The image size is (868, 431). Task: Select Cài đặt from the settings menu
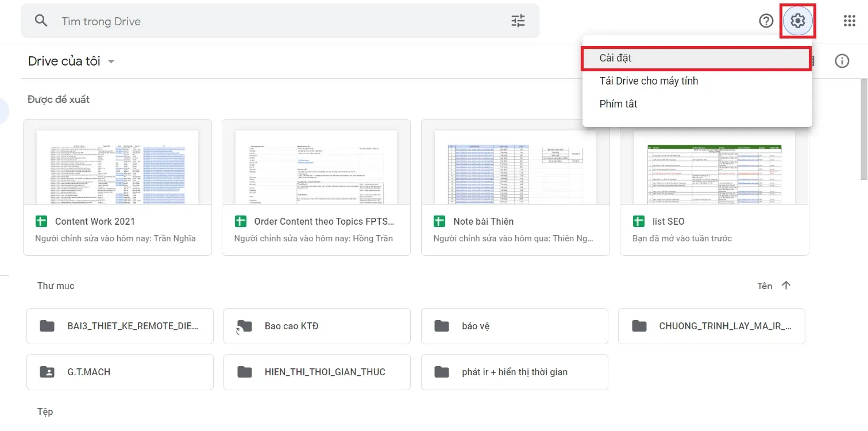(697, 58)
